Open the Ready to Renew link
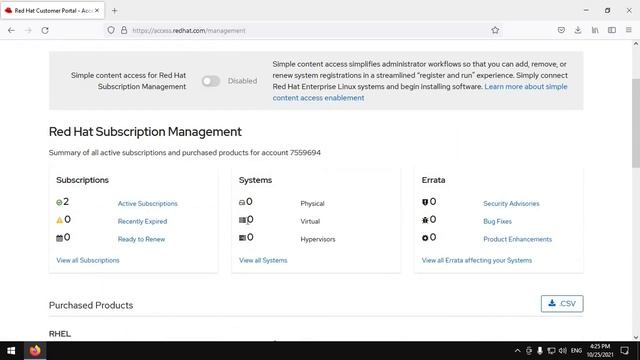 pos(141,239)
